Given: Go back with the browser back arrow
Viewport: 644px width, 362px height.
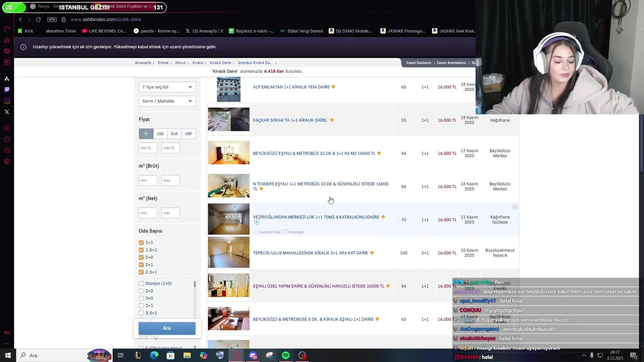Looking at the screenshot, I should click(20, 20).
